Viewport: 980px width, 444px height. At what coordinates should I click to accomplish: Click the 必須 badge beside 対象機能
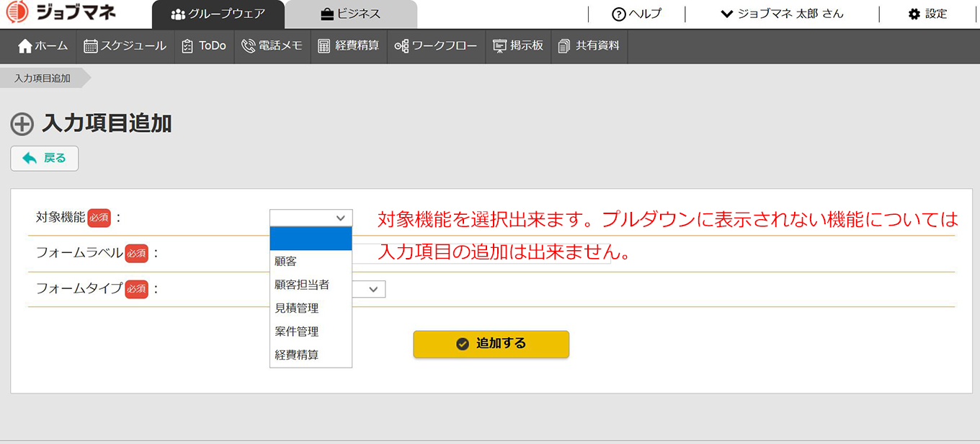point(99,218)
